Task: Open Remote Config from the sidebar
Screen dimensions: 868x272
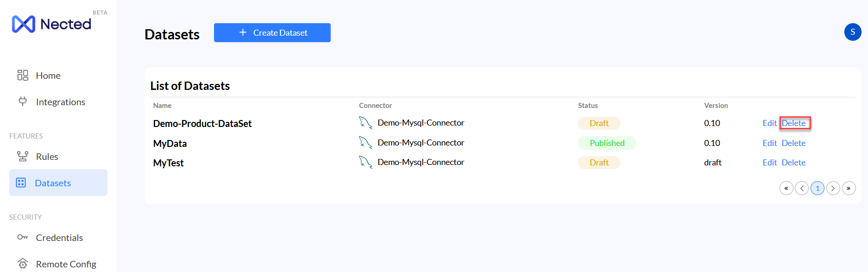Action: coord(66,264)
